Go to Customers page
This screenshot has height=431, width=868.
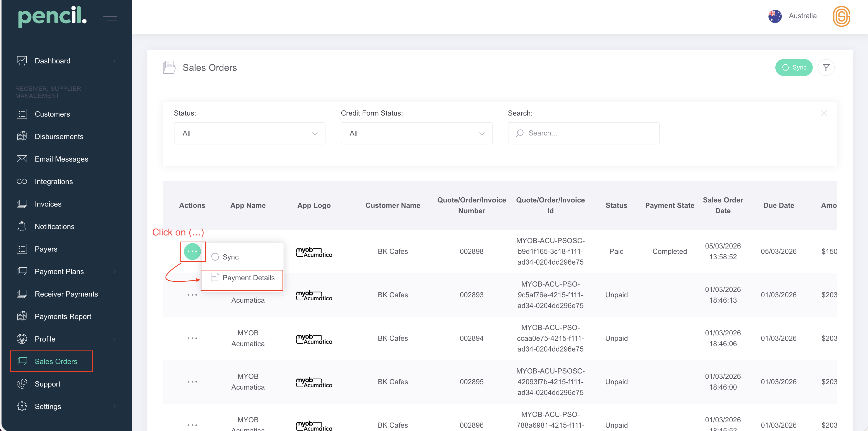pyautogui.click(x=52, y=114)
